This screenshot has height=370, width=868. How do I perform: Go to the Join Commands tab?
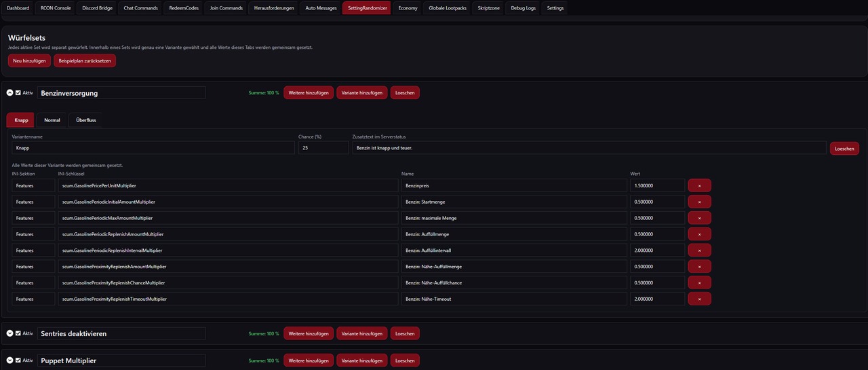(x=226, y=8)
